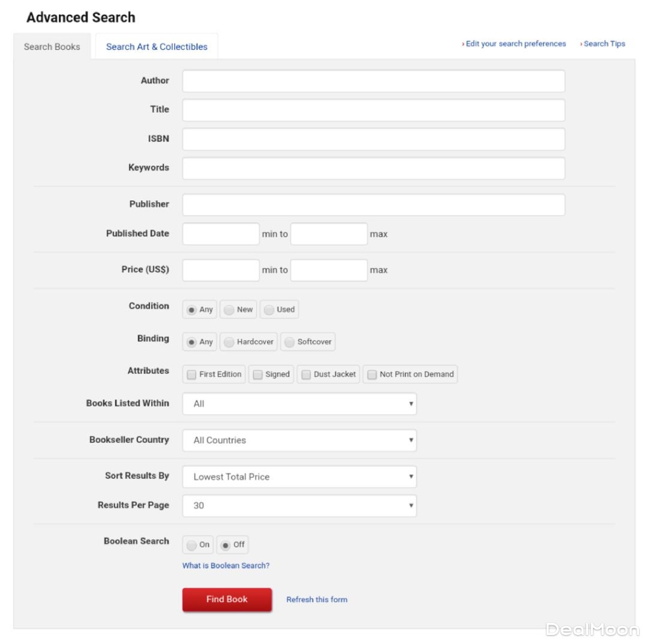Image resolution: width=648 pixels, height=644 pixels.
Task: Open the Books Listed Within dropdown
Action: click(x=299, y=404)
